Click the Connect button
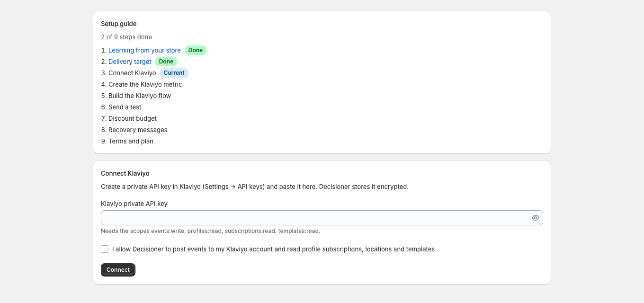Screen dimensions: 644x303 (x=118, y=270)
